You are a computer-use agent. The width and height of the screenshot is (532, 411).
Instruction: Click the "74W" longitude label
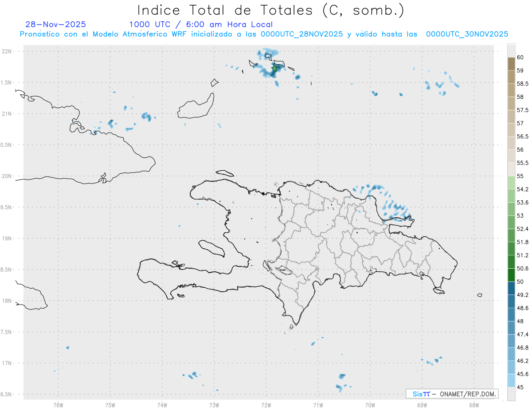(x=162, y=405)
